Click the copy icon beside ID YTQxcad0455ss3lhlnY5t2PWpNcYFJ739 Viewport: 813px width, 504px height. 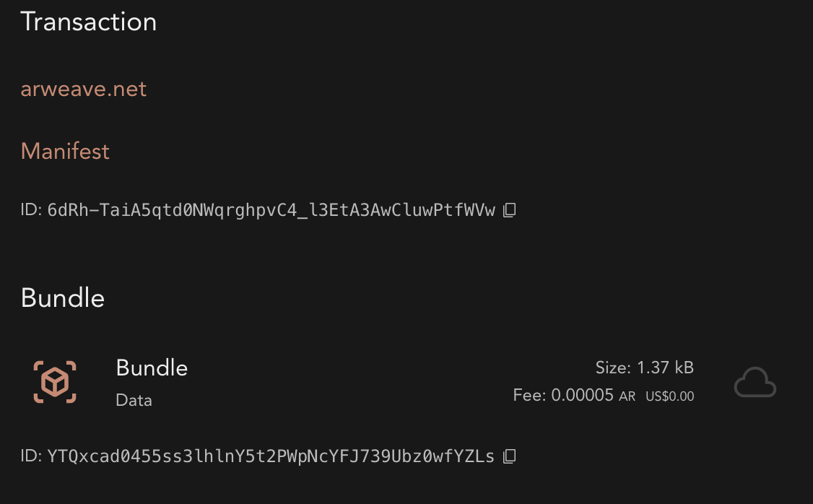[509, 456]
